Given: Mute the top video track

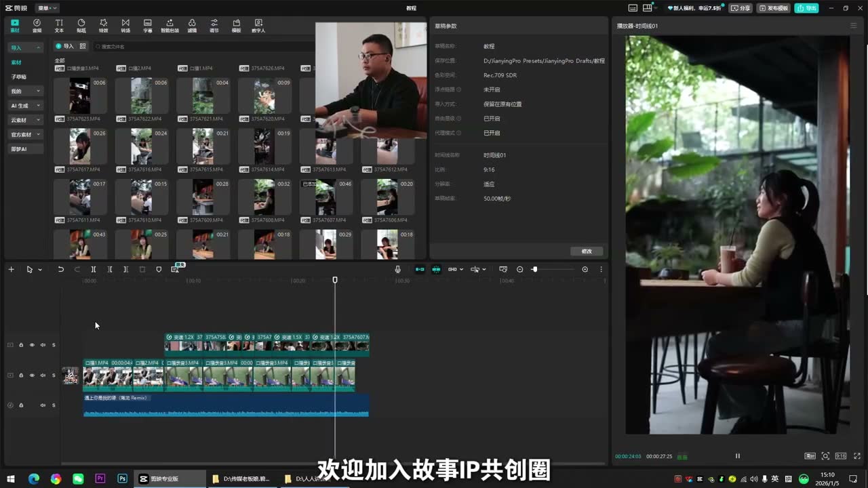Looking at the screenshot, I should tap(43, 345).
